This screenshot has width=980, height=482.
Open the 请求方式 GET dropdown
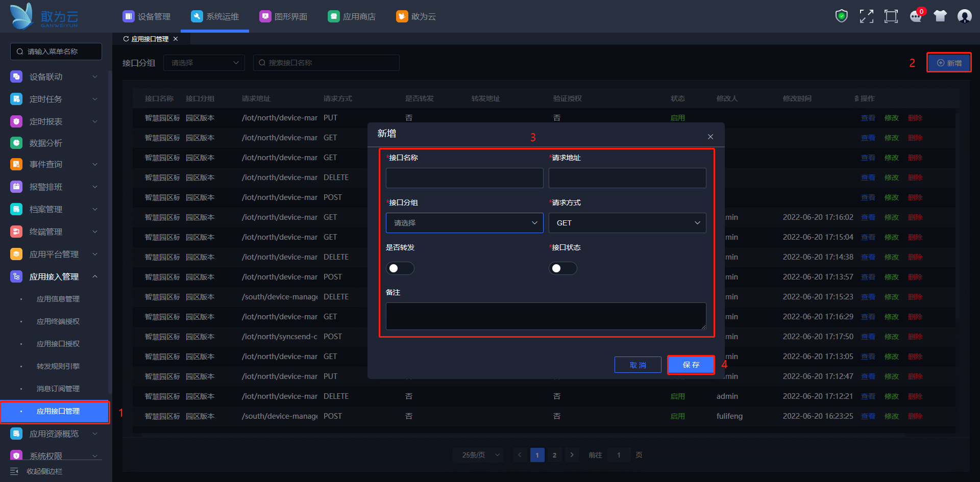627,223
